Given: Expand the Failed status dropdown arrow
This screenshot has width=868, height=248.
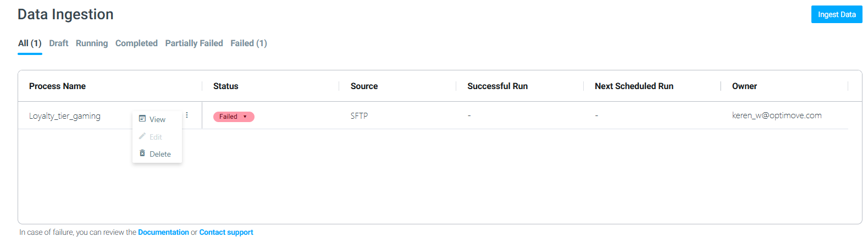Looking at the screenshot, I should point(245,117).
